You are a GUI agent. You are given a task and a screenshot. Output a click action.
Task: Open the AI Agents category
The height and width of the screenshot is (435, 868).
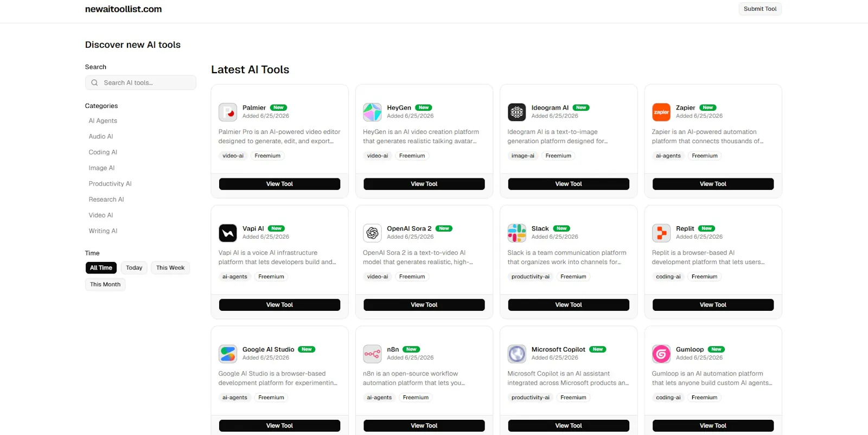click(103, 121)
